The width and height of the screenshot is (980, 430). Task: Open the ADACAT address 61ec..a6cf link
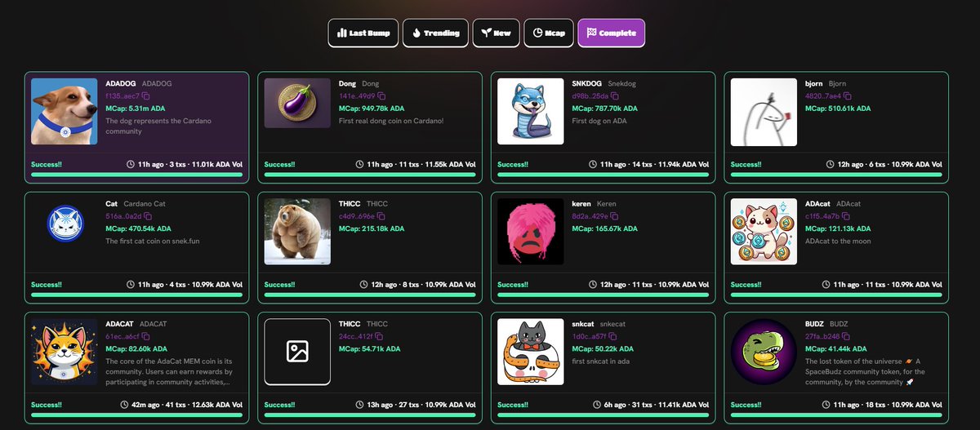pyautogui.click(x=123, y=336)
